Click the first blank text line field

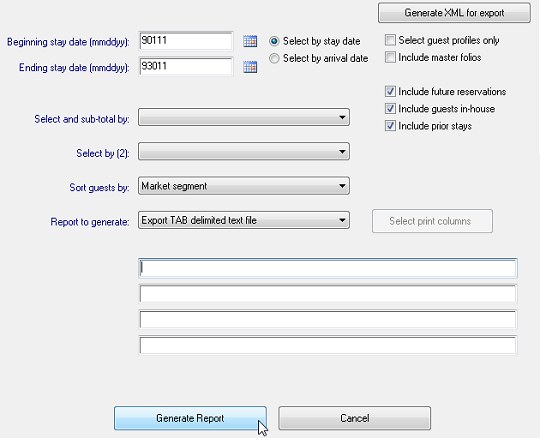pos(328,268)
